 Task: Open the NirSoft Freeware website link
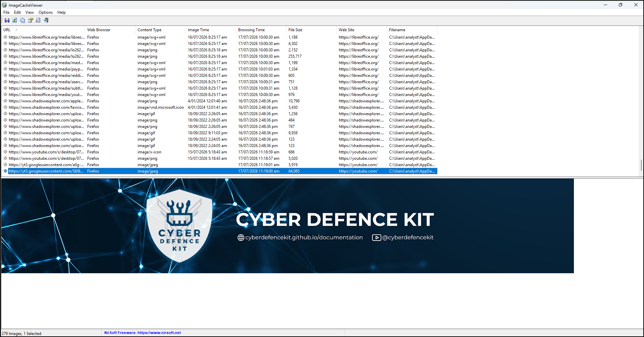pyautogui.click(x=143, y=333)
